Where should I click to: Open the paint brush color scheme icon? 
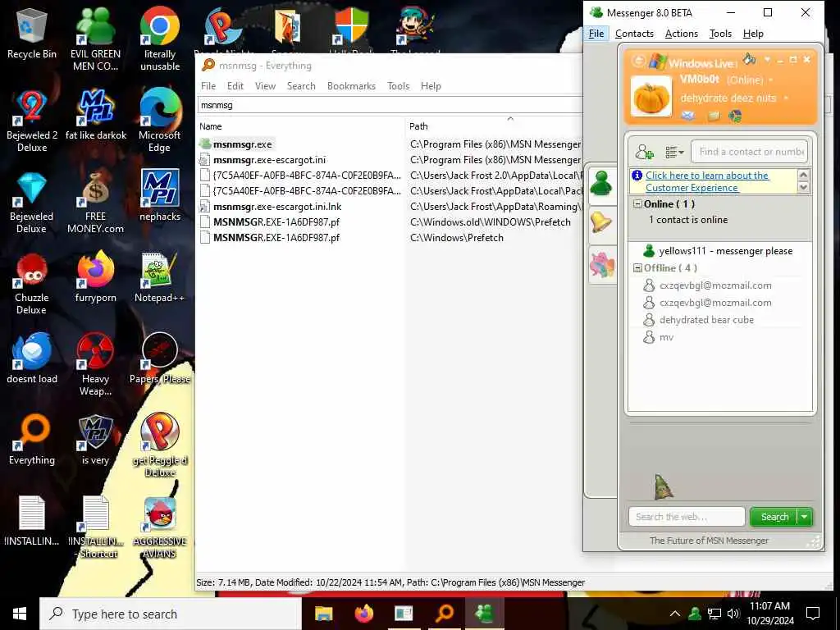[750, 58]
